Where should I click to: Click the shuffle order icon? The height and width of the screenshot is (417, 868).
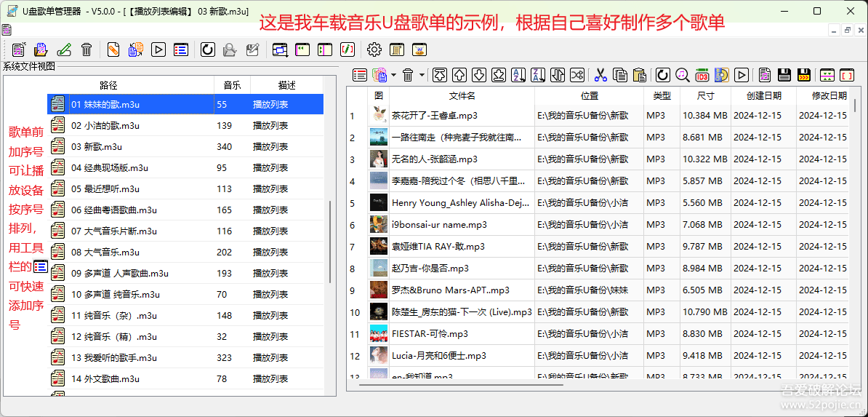577,74
